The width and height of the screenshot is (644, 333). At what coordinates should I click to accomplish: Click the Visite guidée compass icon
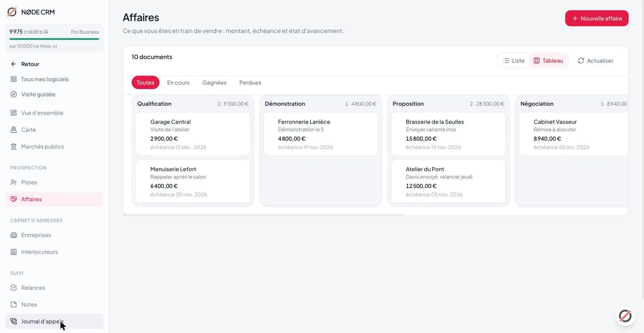click(x=14, y=94)
